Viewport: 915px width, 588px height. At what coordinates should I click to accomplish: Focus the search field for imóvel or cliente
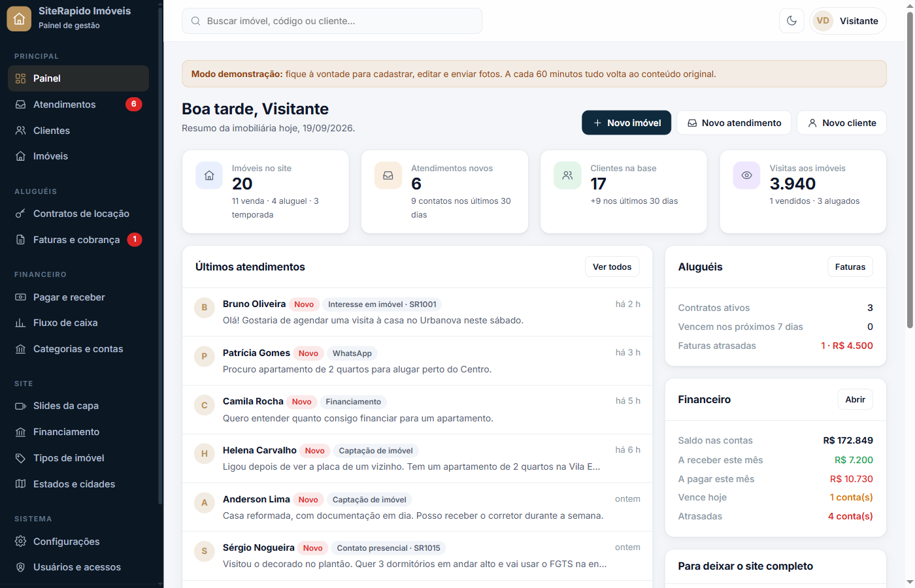pos(332,21)
